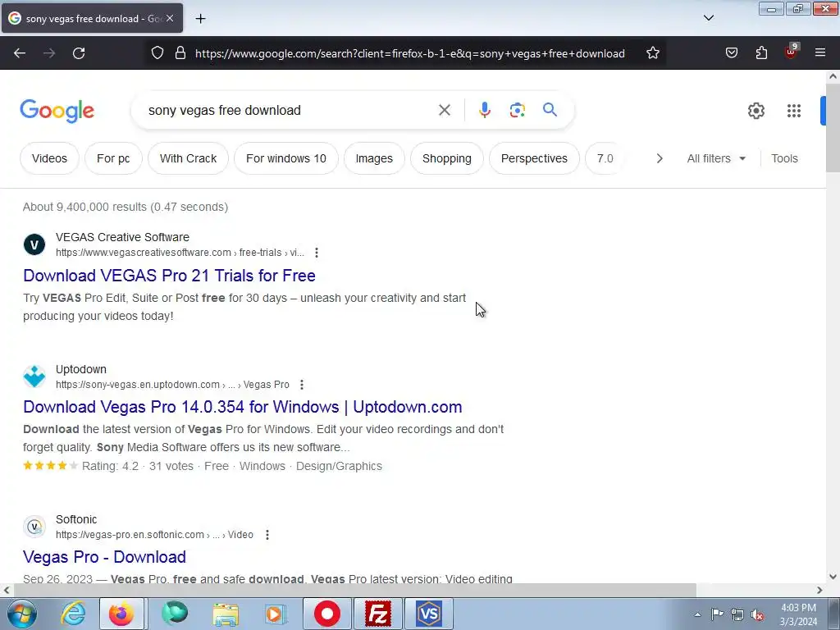Reload the current page
The width and height of the screenshot is (840, 630).
[x=79, y=53]
